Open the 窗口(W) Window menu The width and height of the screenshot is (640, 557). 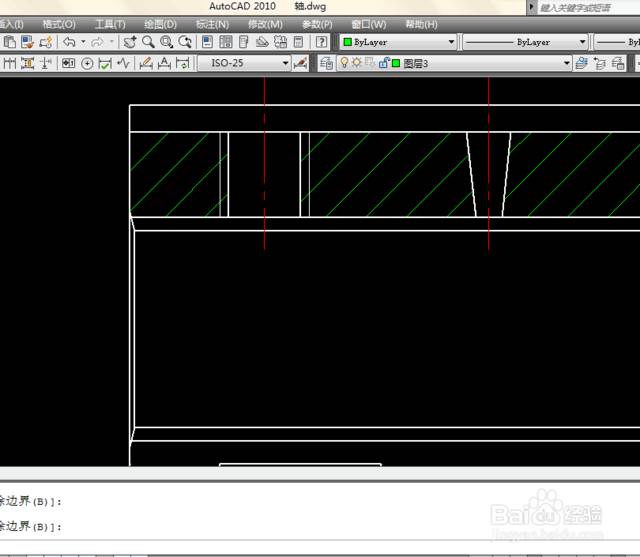[369, 24]
